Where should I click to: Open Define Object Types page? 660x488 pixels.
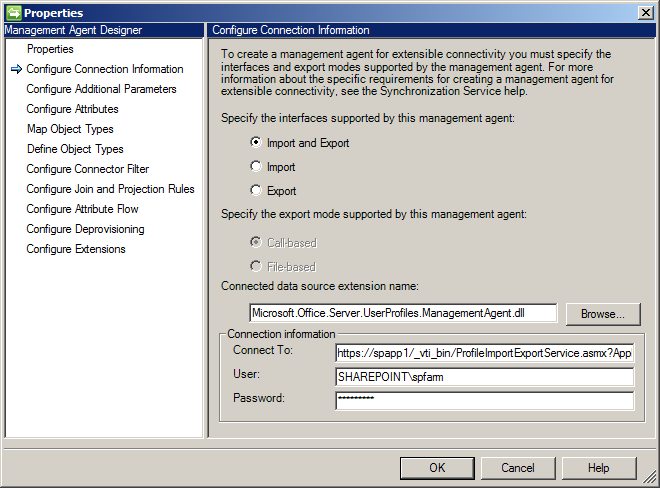tap(75, 149)
